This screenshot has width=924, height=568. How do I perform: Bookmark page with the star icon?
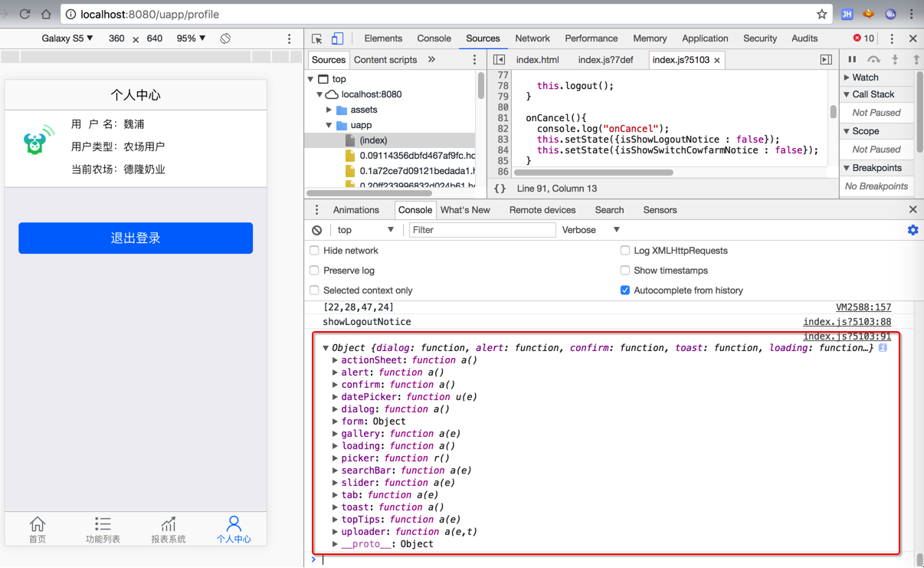[821, 14]
